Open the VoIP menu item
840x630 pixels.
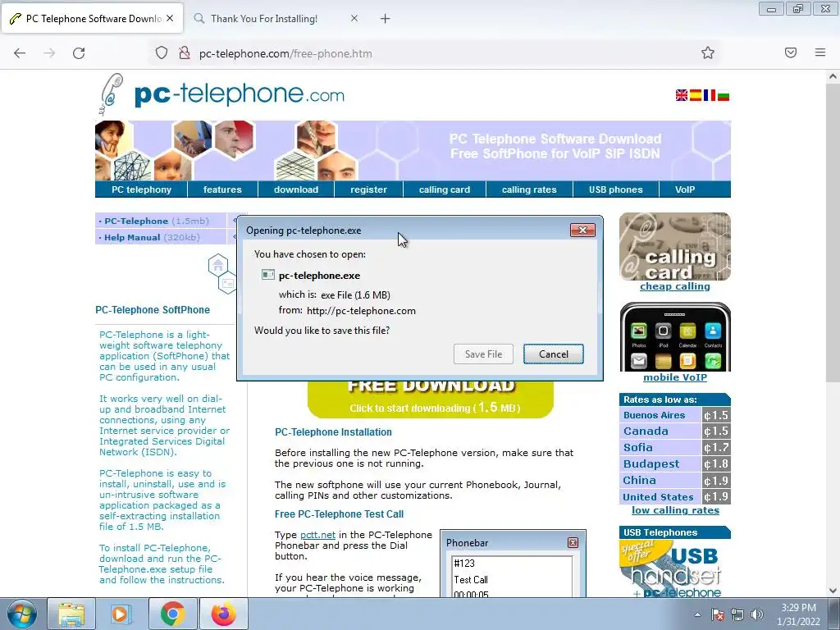pos(685,189)
